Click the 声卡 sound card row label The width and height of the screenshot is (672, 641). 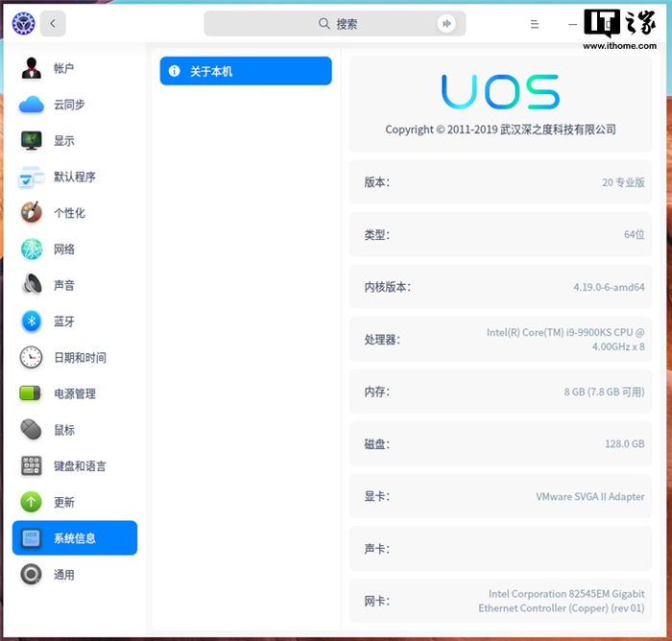(376, 549)
